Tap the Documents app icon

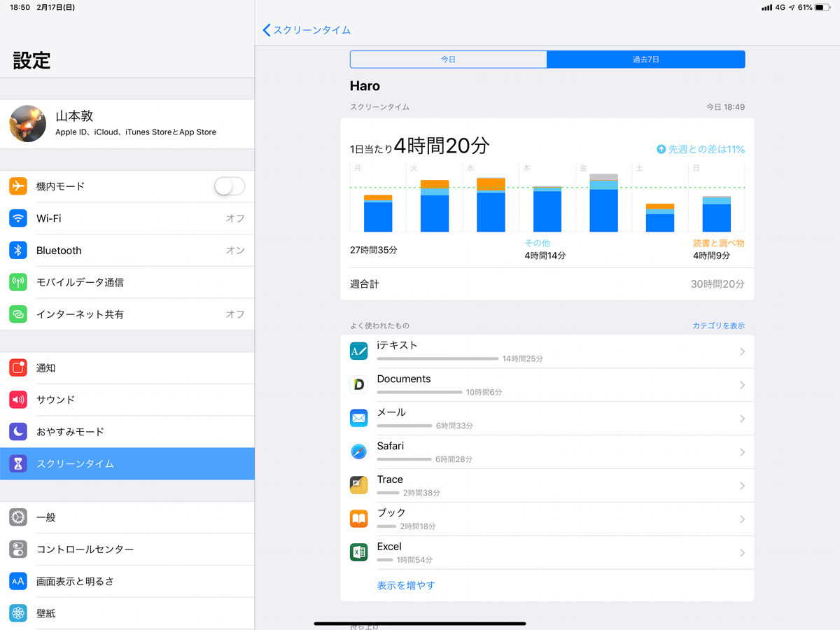(358, 385)
